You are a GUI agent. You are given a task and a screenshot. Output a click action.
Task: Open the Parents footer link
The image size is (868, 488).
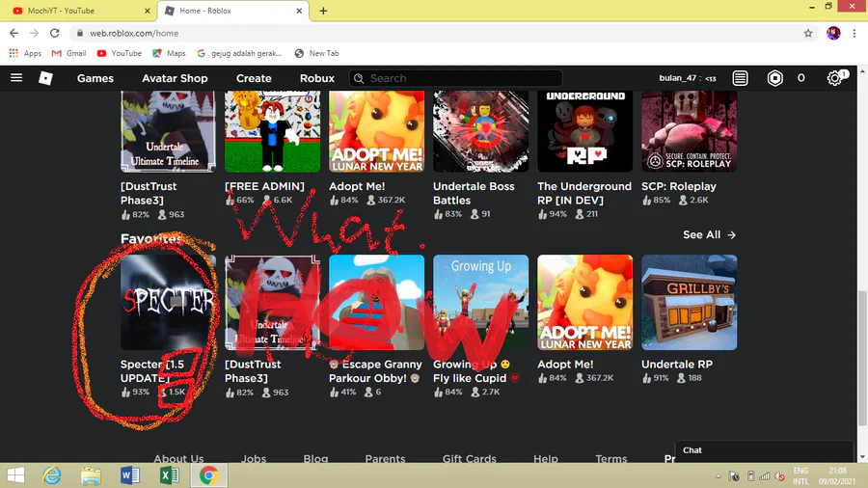[x=385, y=458]
